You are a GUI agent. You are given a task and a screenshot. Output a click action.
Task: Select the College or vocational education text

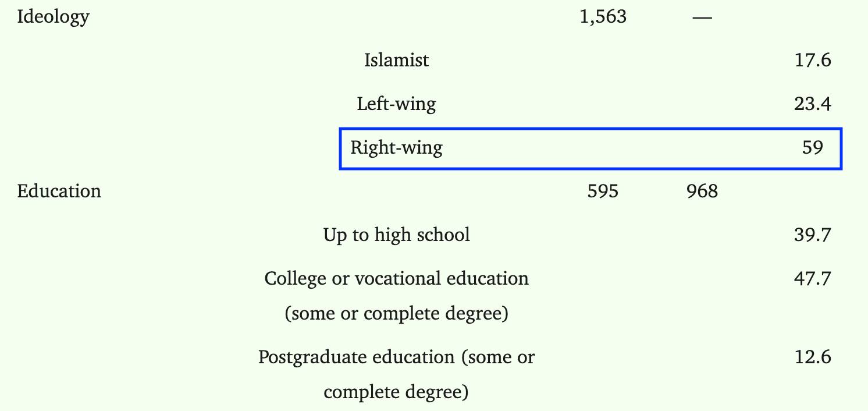tap(396, 278)
